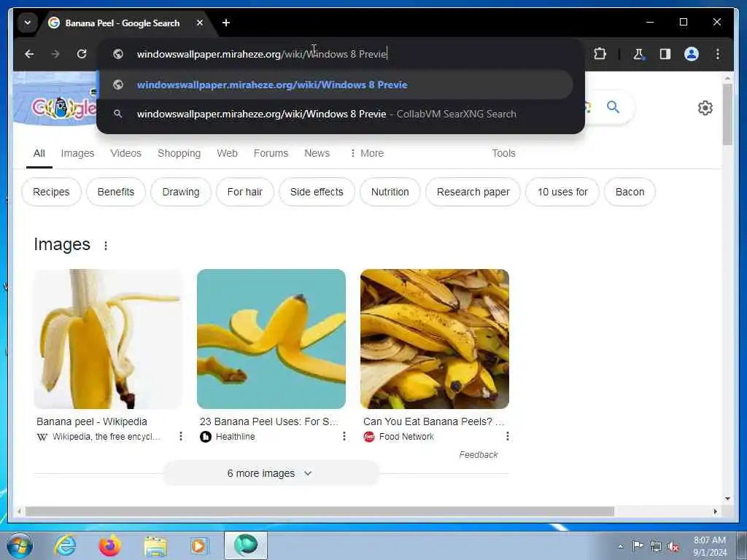Toggle the browser side panel

pyautogui.click(x=665, y=54)
